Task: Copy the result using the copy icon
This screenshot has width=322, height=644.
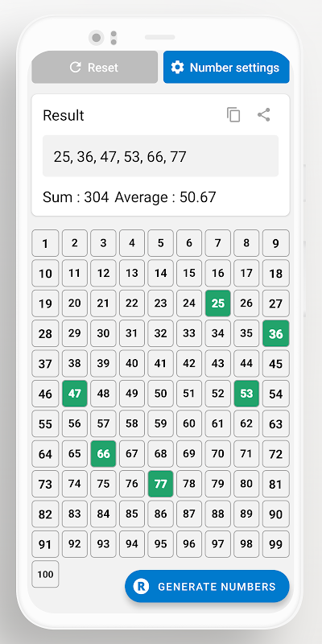Action: 233,114
